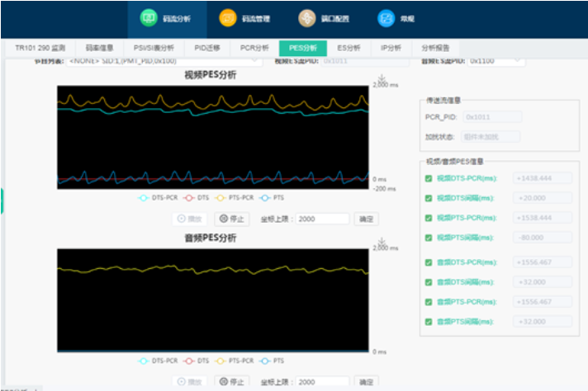This screenshot has height=391, width=588.
Task: Expand the 节目列表 program dropdown
Action: [x=164, y=60]
